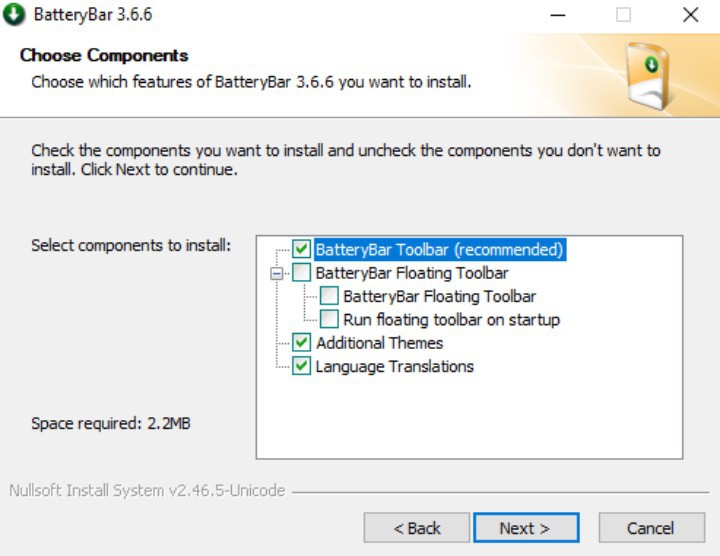Viewport: 720px width, 556px height.
Task: Go to the Next installer page
Action: (x=526, y=528)
